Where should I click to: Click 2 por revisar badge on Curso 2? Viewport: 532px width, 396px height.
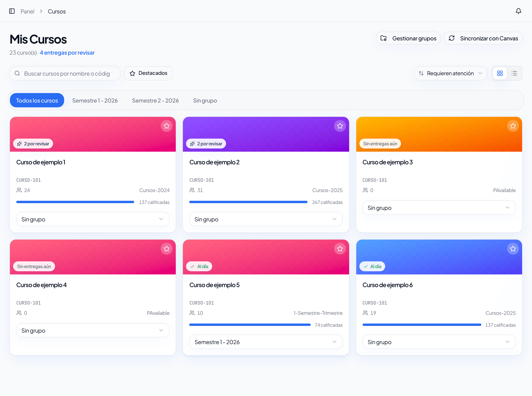click(x=206, y=144)
